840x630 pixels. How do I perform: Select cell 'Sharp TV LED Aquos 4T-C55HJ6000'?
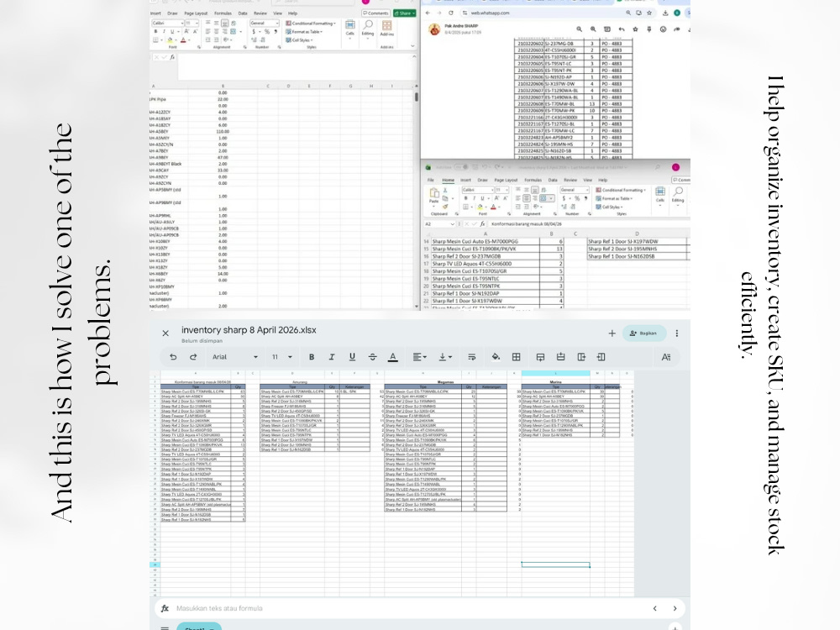(x=486, y=264)
